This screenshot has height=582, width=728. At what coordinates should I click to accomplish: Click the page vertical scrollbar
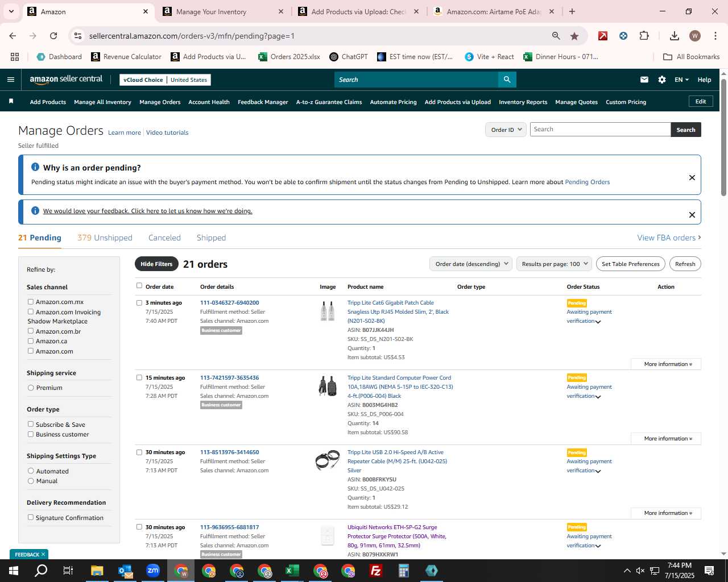[723, 136]
